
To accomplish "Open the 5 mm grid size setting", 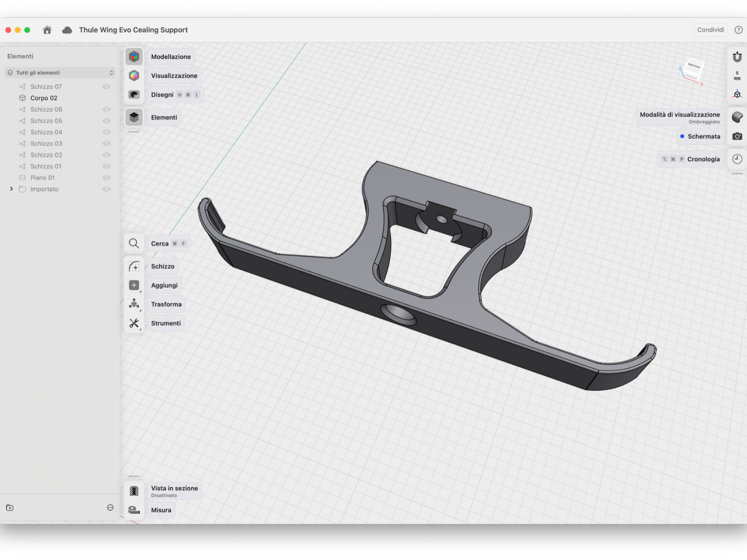I will point(737,76).
